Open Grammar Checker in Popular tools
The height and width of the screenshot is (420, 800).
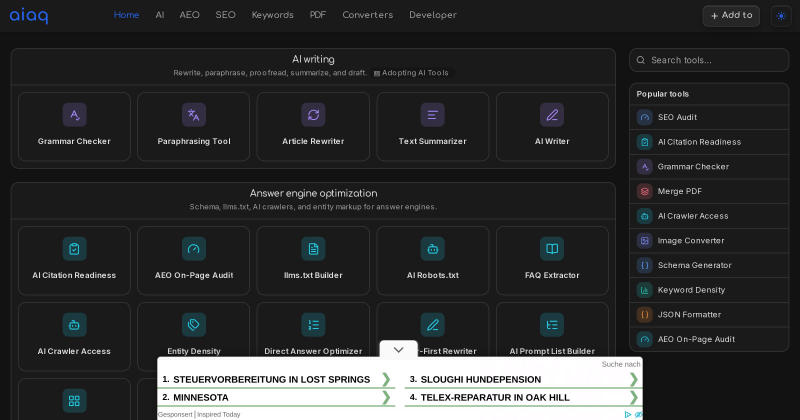[709, 167]
